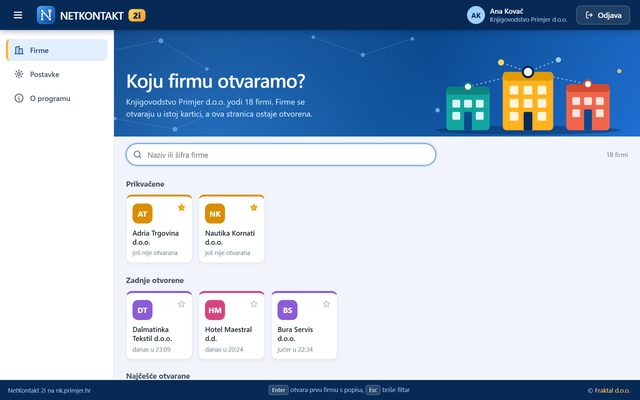Open the Bura Servis d.o.o. company name
640x400 pixels.
pos(295,334)
